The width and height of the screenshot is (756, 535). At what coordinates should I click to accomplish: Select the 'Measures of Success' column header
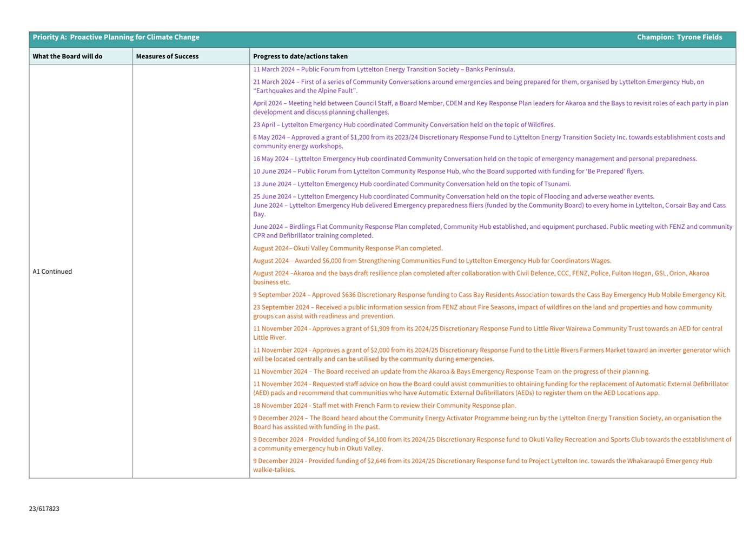(167, 56)
